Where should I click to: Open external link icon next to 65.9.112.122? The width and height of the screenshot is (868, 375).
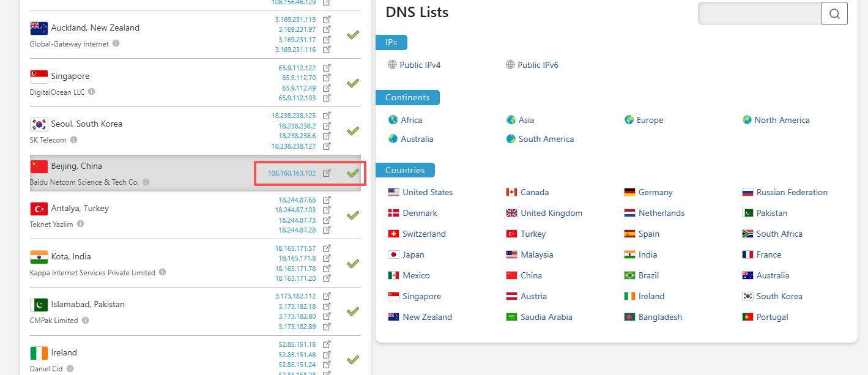(x=327, y=68)
